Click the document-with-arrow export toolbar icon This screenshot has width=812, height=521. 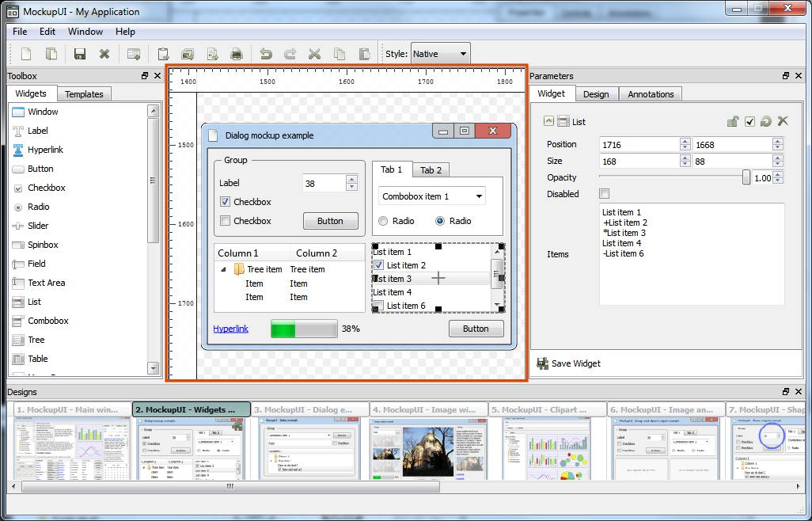click(x=212, y=54)
